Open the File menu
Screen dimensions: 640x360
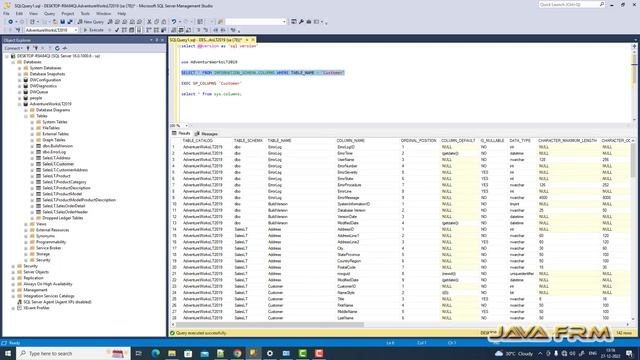point(6,13)
